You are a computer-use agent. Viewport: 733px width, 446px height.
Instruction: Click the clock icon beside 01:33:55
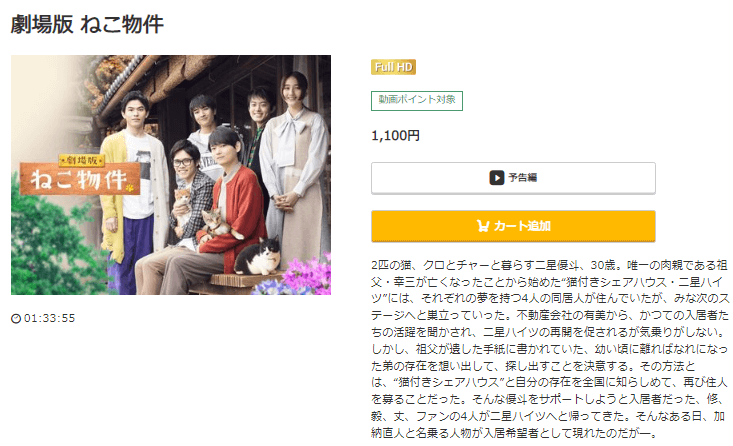tap(16, 318)
